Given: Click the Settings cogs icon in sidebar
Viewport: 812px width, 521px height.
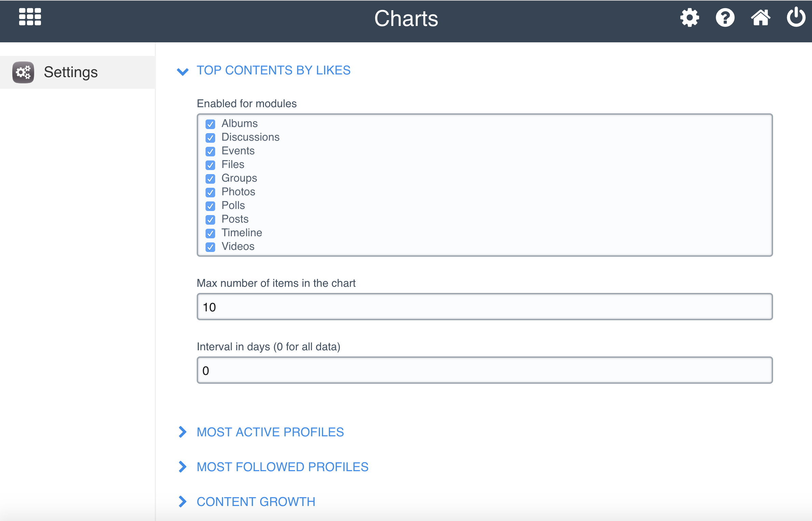Looking at the screenshot, I should (x=23, y=72).
